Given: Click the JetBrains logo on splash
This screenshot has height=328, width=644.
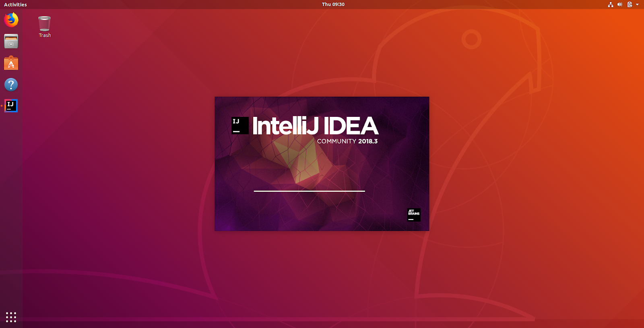Looking at the screenshot, I should pos(414,215).
